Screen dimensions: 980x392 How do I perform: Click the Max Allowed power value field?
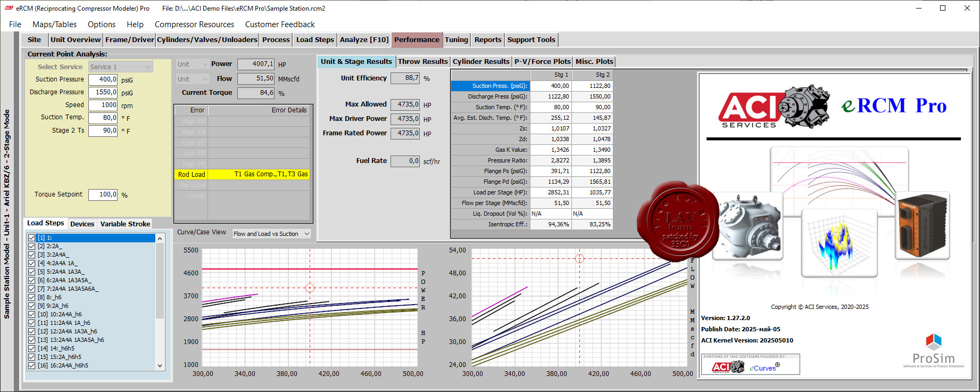[x=405, y=104]
